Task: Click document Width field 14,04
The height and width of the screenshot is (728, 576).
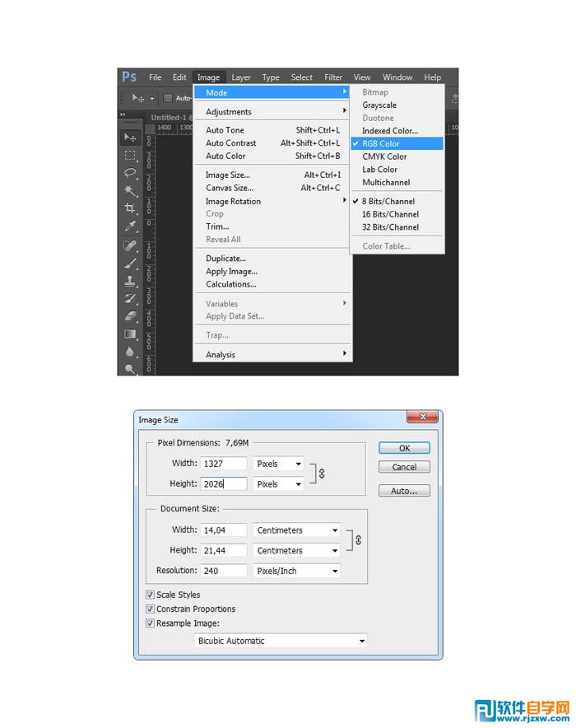Action: coord(224,530)
